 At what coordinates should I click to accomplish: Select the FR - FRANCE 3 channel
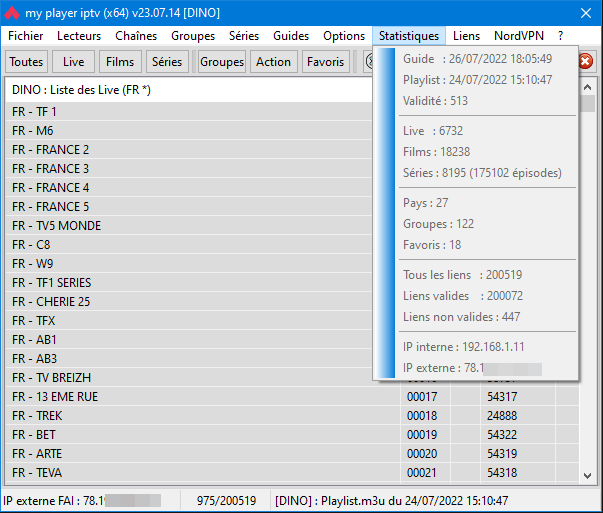[188, 168]
